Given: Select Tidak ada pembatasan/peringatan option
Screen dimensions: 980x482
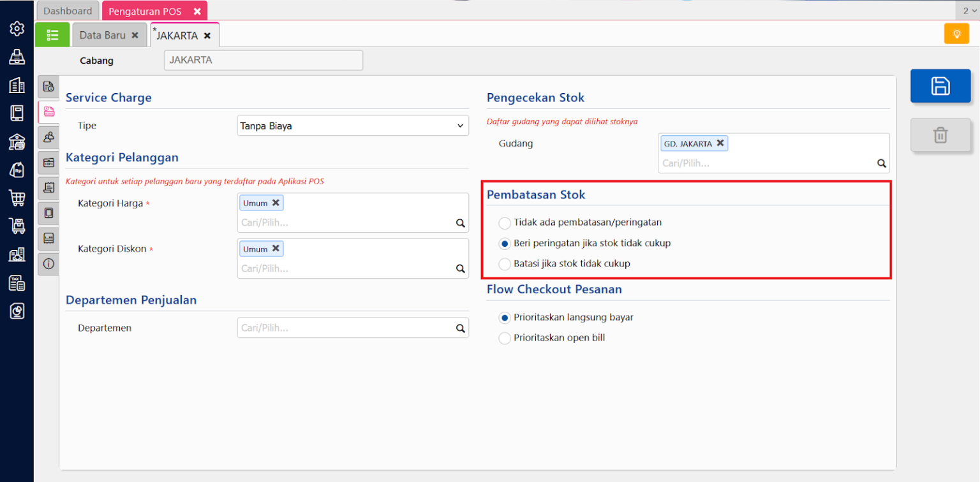Looking at the screenshot, I should tap(505, 223).
